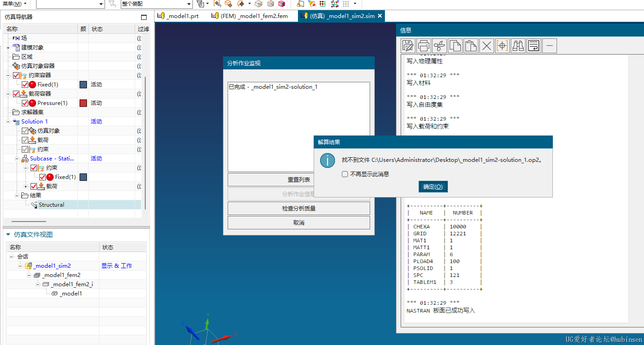Select the 已完成 - _model1_sim2-solution_1 job entry
Image resolution: width=644 pixels, height=345 pixels.
273,87
